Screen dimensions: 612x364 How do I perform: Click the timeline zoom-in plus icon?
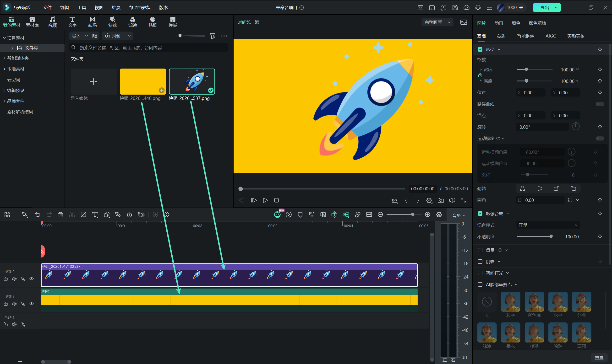(x=427, y=215)
